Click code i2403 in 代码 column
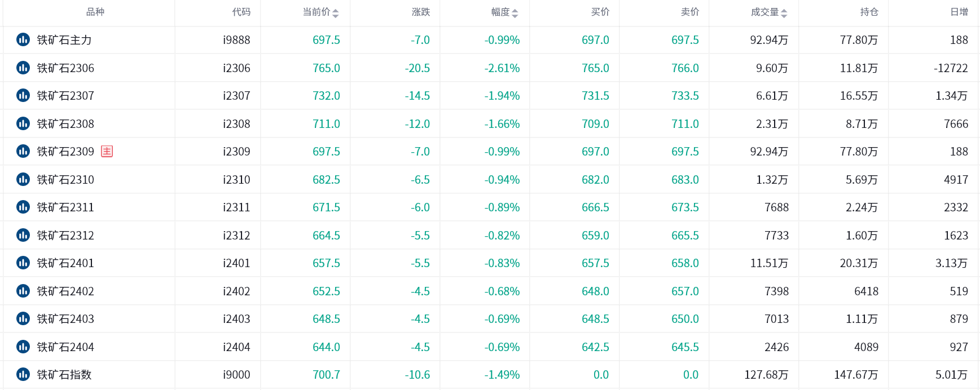This screenshot has width=980, height=390. click(x=236, y=319)
